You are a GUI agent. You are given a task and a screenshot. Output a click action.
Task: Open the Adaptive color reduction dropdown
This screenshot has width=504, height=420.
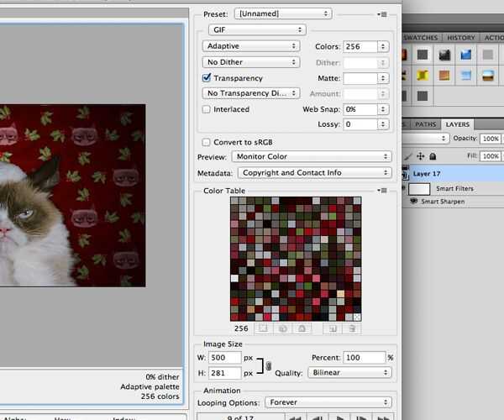pyautogui.click(x=251, y=46)
